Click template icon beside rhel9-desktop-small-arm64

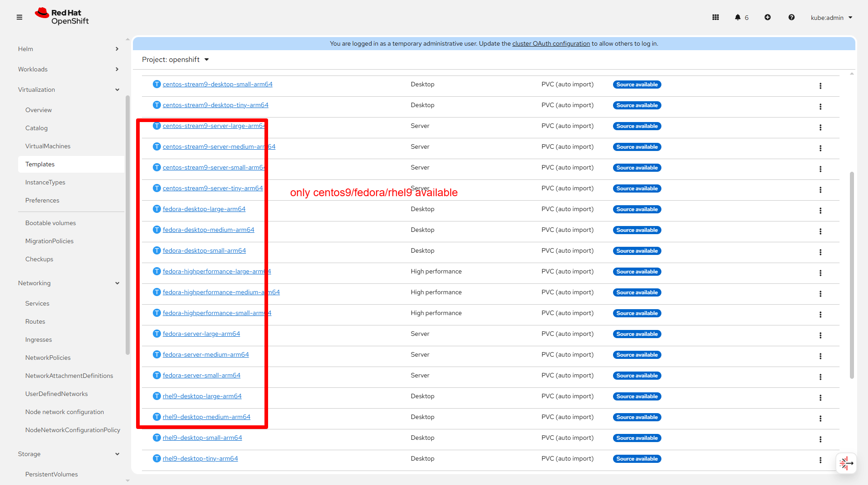157,438
